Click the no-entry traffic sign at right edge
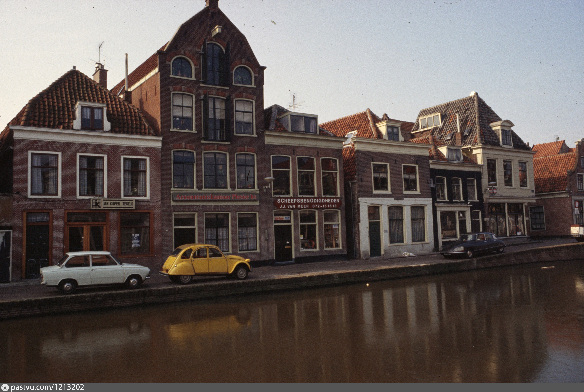This screenshot has height=392, width=584. point(577,204)
